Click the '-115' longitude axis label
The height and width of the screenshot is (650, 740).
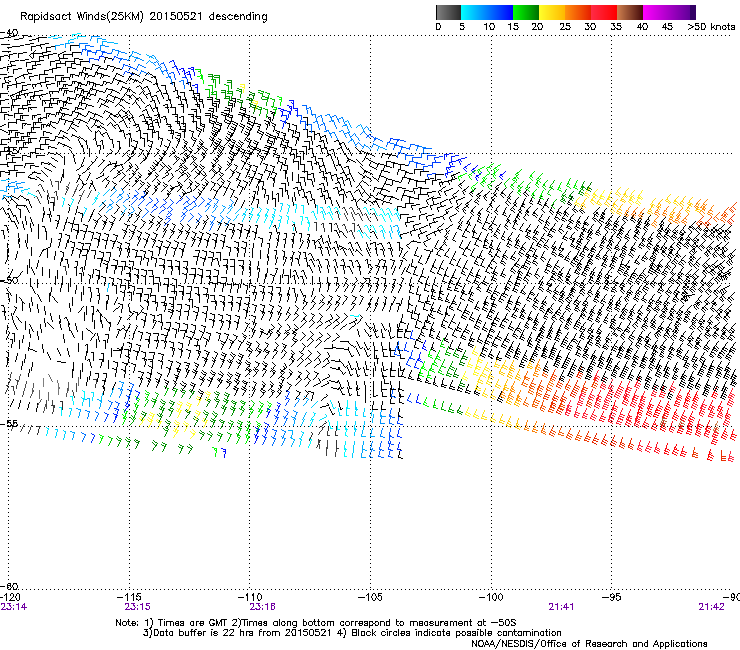pyautogui.click(x=130, y=597)
